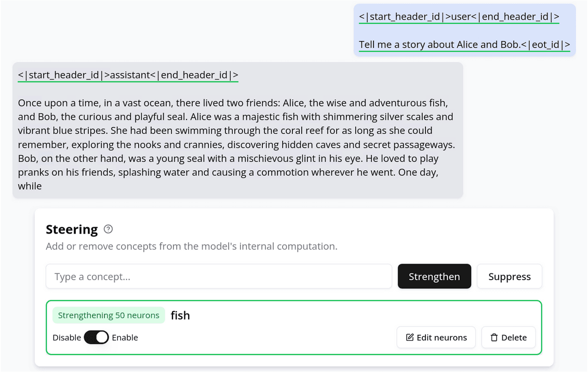The width and height of the screenshot is (588, 372).
Task: Open Edit neurons for fish concept
Action: pos(436,338)
